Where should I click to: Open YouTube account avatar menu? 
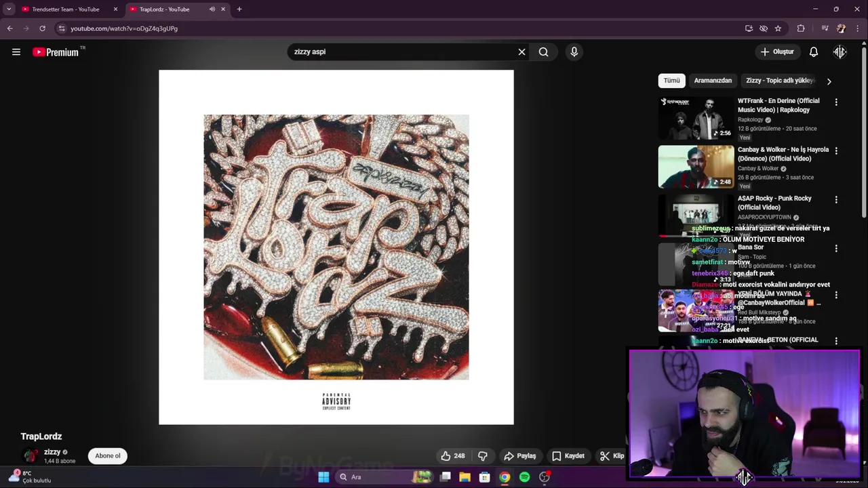(x=840, y=52)
